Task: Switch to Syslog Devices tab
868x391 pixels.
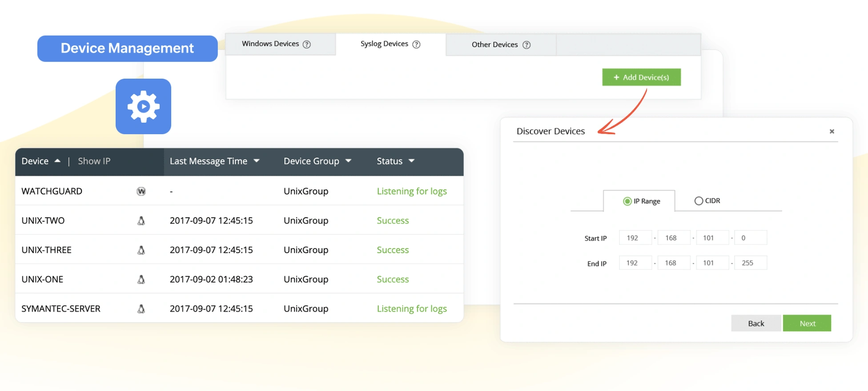Action: (x=391, y=44)
